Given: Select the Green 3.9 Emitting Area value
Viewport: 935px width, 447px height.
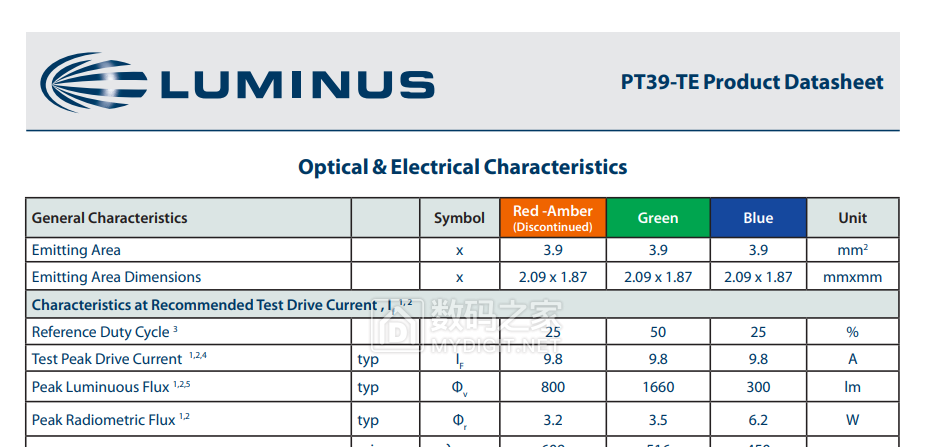Looking at the screenshot, I should pyautogui.click(x=658, y=250).
